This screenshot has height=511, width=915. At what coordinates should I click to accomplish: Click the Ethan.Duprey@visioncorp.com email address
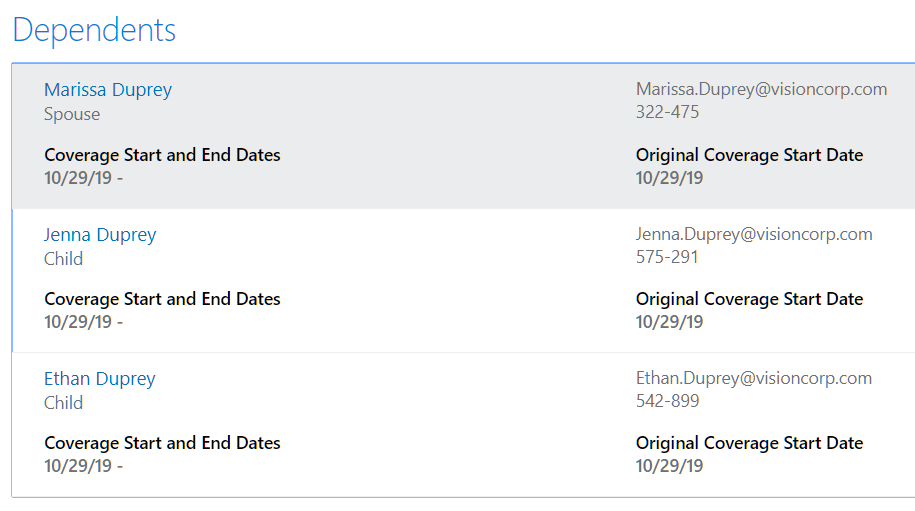(754, 378)
